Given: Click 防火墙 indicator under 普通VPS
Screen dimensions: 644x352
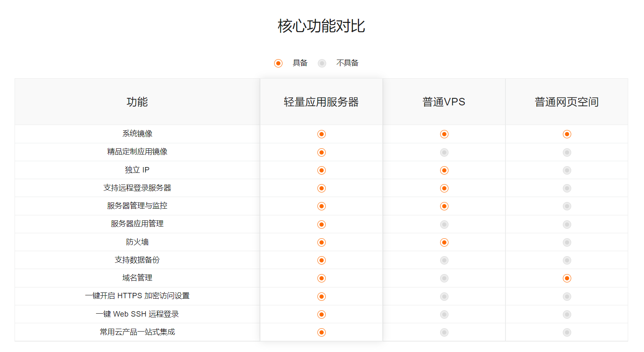Looking at the screenshot, I should (444, 242).
